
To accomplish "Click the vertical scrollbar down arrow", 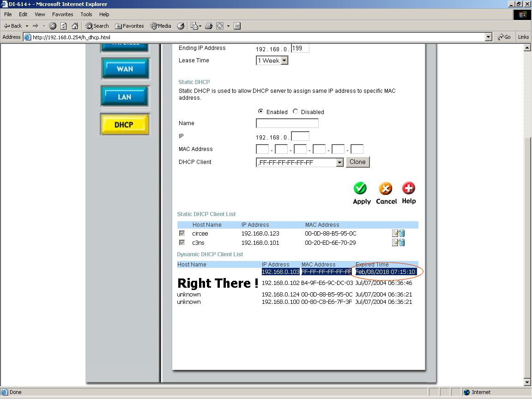I will pyautogui.click(x=528, y=382).
